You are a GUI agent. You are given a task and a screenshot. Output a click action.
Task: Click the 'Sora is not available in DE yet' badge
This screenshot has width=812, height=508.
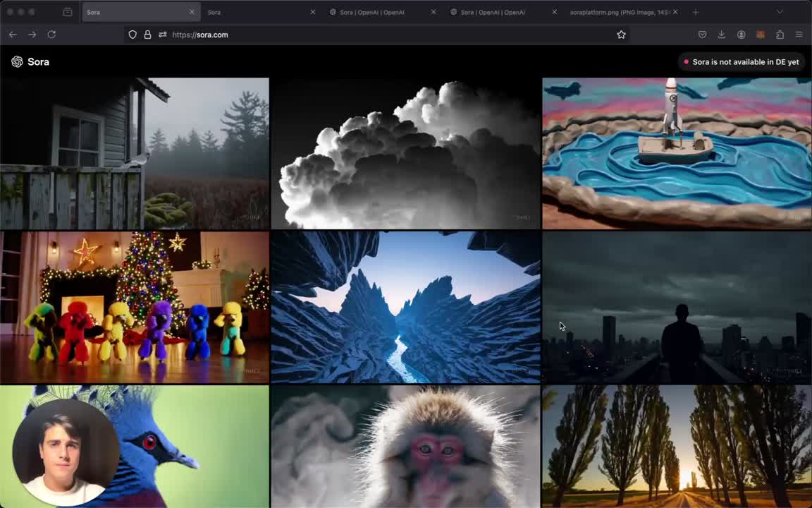[742, 61]
